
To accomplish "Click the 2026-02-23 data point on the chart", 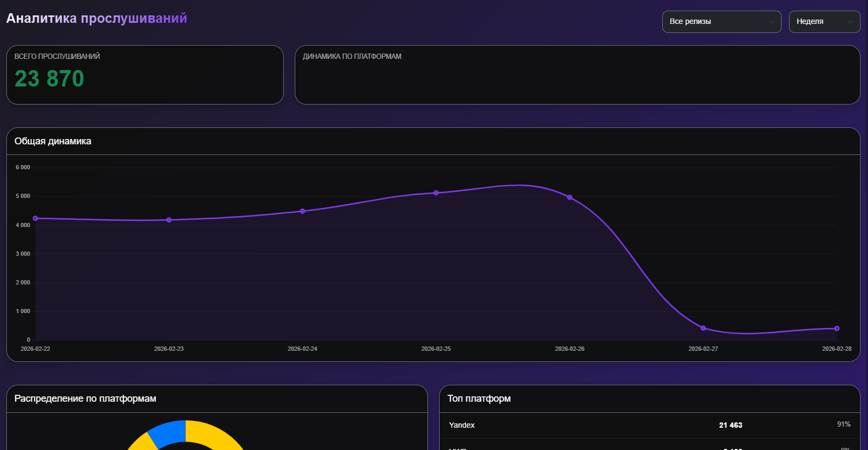I will (x=169, y=220).
